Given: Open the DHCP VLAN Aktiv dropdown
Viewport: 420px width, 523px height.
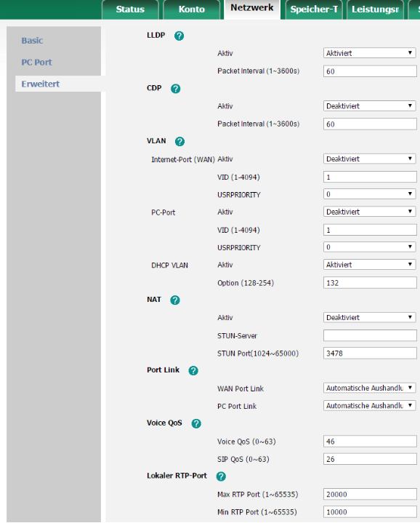Looking at the screenshot, I should [369, 265].
